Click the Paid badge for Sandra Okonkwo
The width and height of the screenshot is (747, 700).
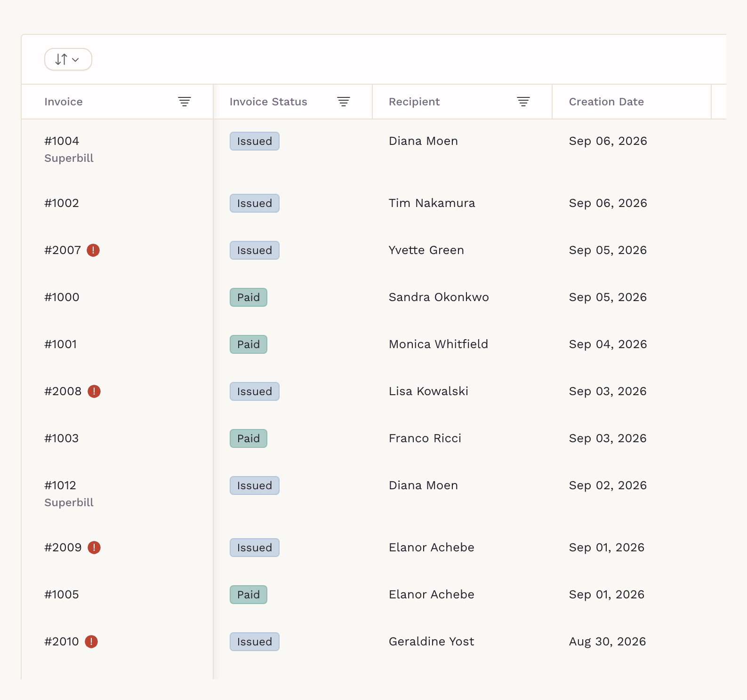[x=249, y=297]
